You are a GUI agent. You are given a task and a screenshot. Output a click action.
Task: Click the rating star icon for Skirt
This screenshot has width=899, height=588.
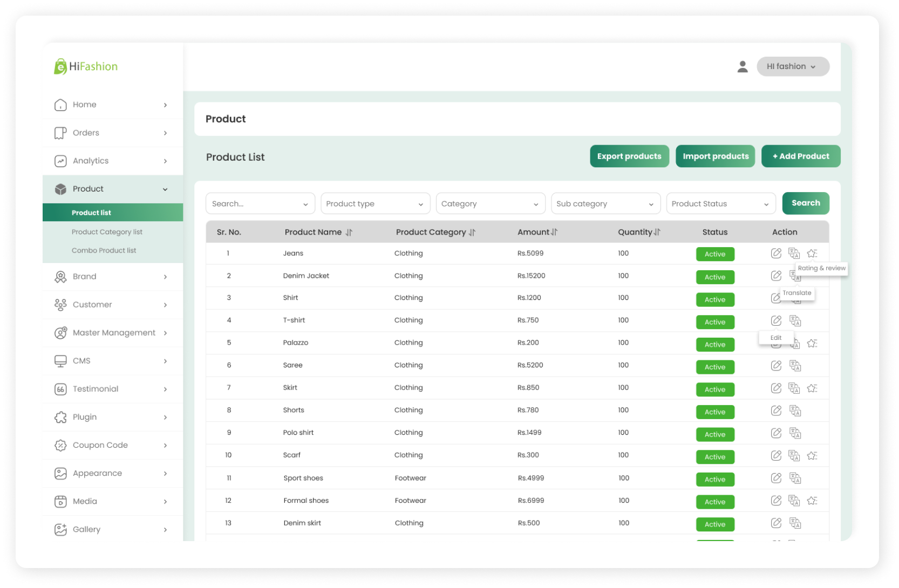[812, 388]
